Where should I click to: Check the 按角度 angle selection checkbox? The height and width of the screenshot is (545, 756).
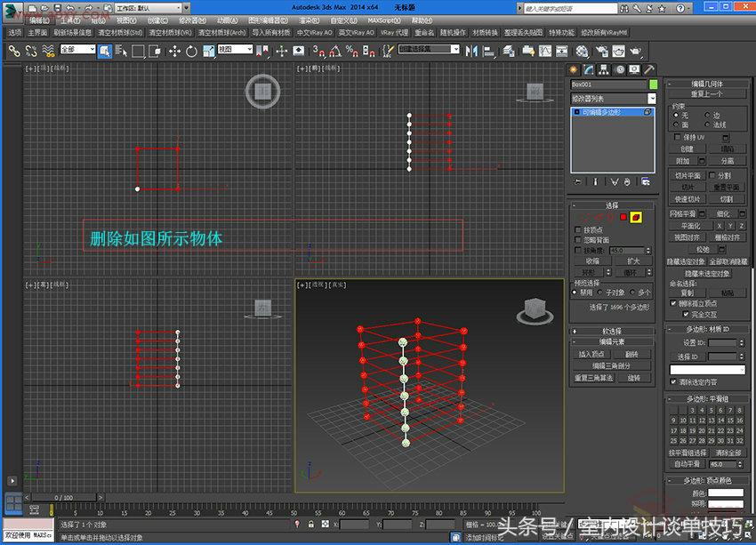[577, 249]
